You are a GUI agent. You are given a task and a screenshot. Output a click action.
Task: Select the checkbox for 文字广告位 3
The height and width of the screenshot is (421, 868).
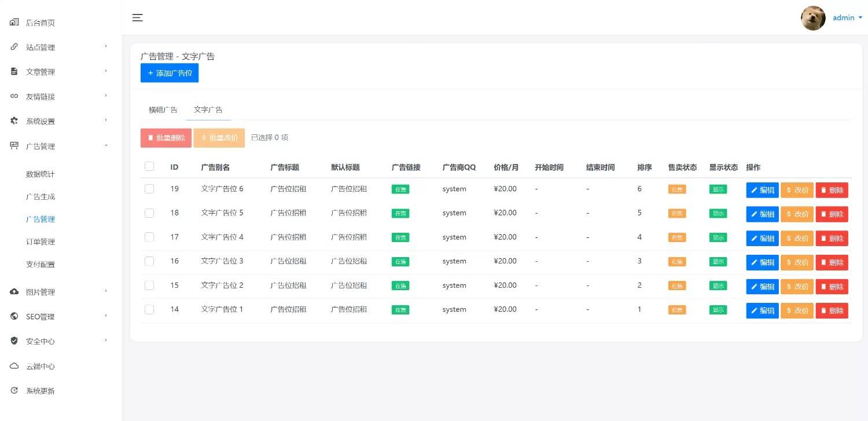click(149, 261)
